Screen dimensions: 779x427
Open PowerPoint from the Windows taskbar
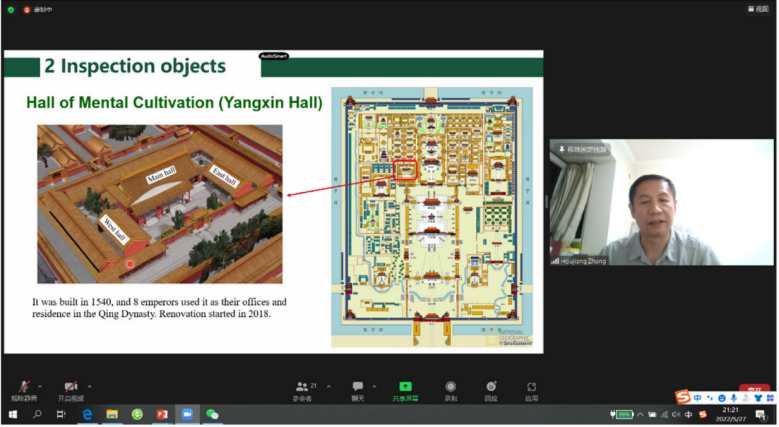click(162, 414)
